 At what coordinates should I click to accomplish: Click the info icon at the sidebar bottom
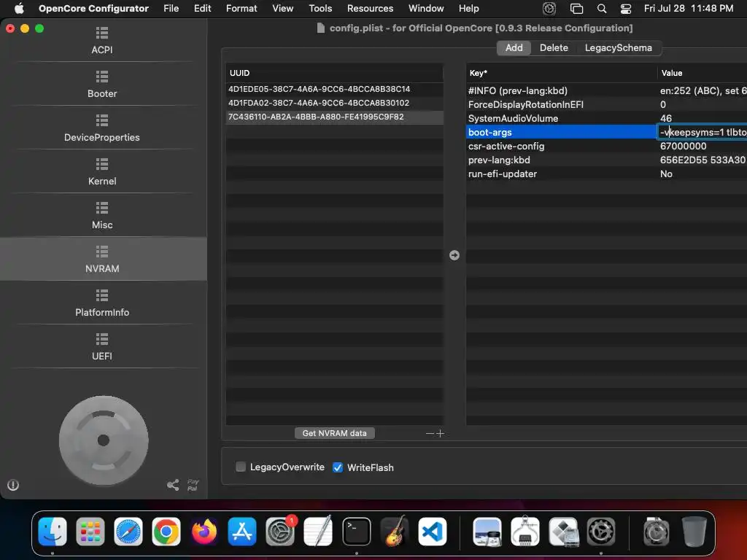13,485
